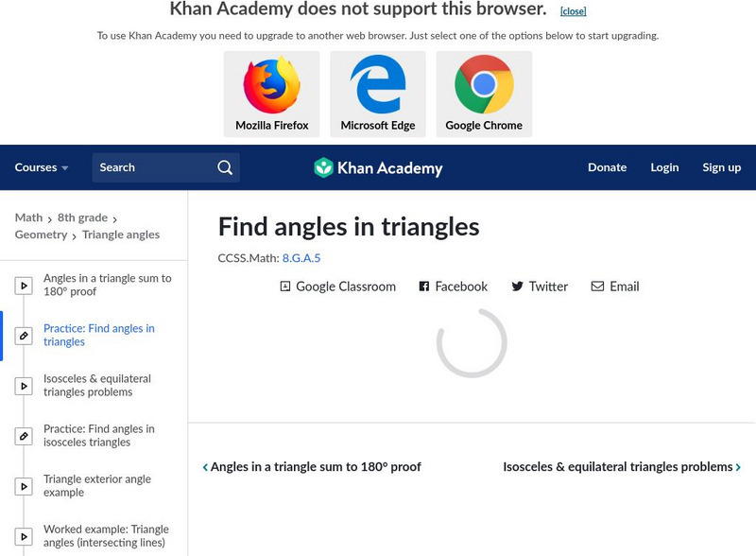
Task: Click the Sign up link
Action: coord(721,167)
